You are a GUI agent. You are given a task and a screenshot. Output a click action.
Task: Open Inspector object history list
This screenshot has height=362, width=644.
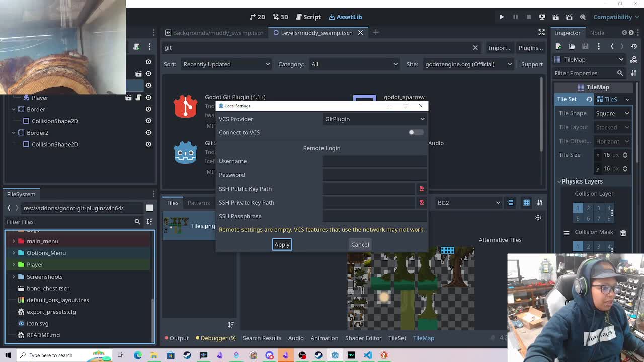pos(634,46)
